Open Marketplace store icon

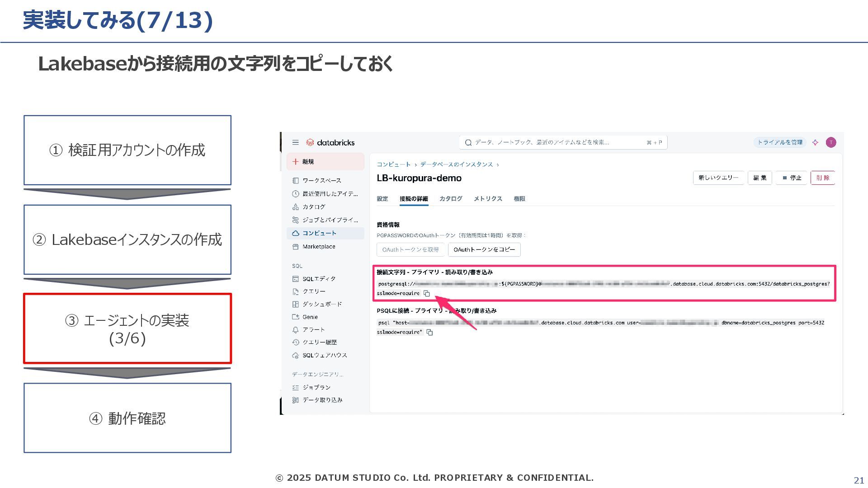pos(295,247)
